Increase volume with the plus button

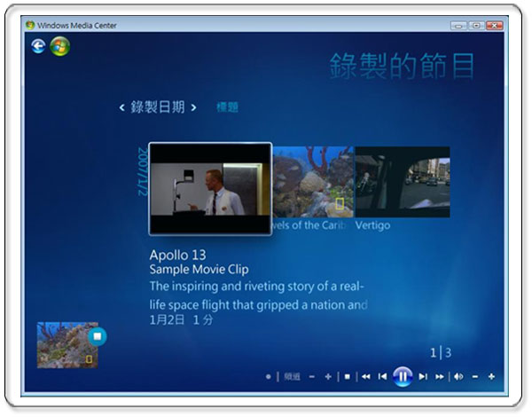tap(491, 376)
